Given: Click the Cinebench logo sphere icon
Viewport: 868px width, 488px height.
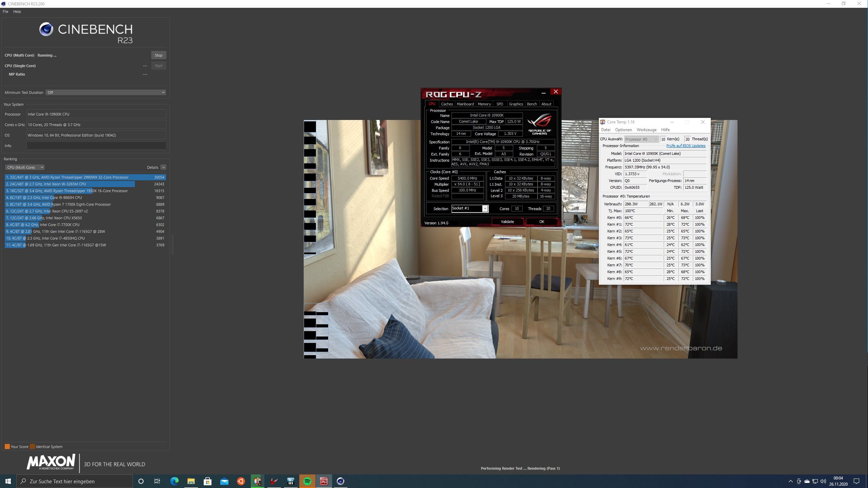Looking at the screenshot, I should [46, 29].
